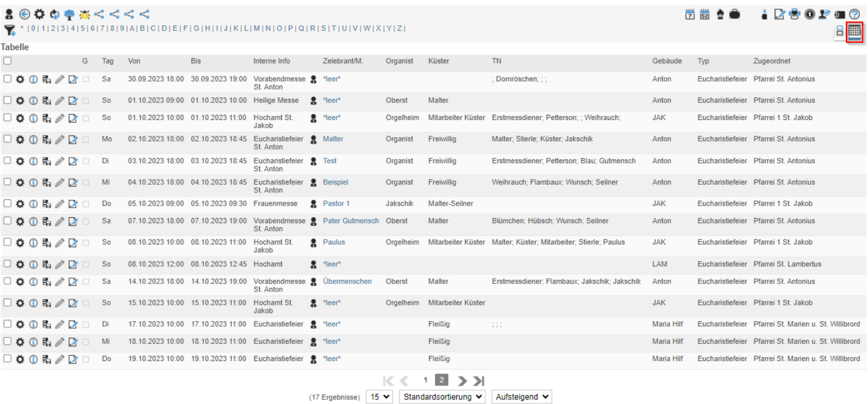Image resolution: width=868 pixels, height=404 pixels.
Task: Click the yellow bug icon in toolbar
Action: [84, 14]
